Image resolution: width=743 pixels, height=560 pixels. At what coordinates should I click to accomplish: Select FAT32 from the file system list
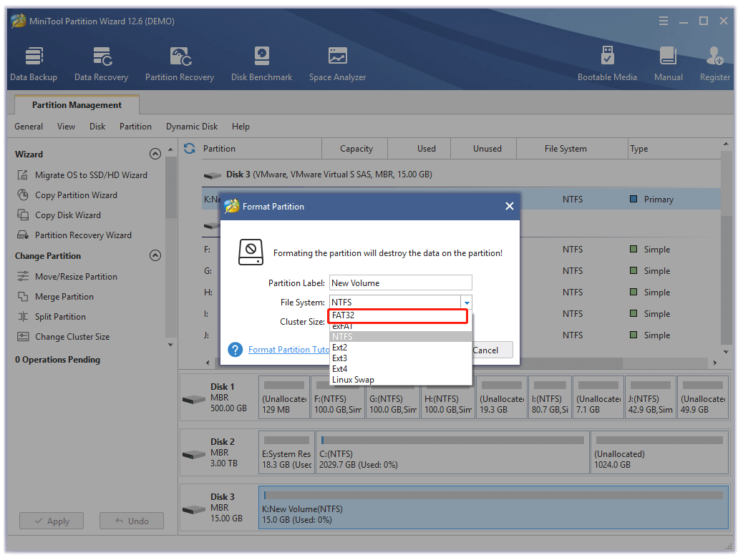click(x=398, y=315)
